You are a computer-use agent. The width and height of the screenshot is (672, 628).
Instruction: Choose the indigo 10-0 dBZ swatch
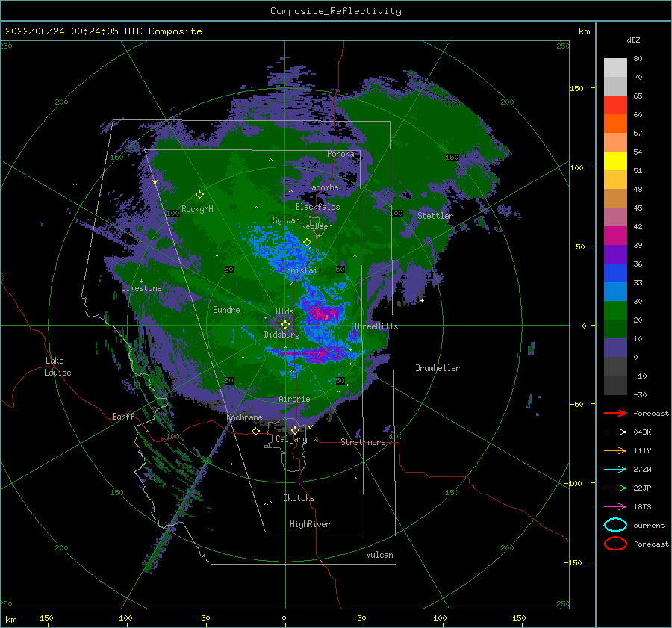pyautogui.click(x=615, y=348)
